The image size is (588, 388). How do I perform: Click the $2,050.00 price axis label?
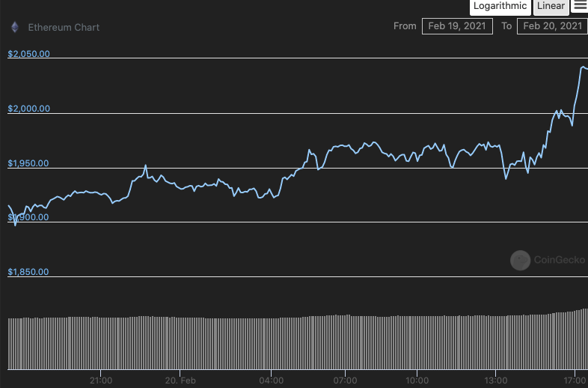tap(28, 54)
